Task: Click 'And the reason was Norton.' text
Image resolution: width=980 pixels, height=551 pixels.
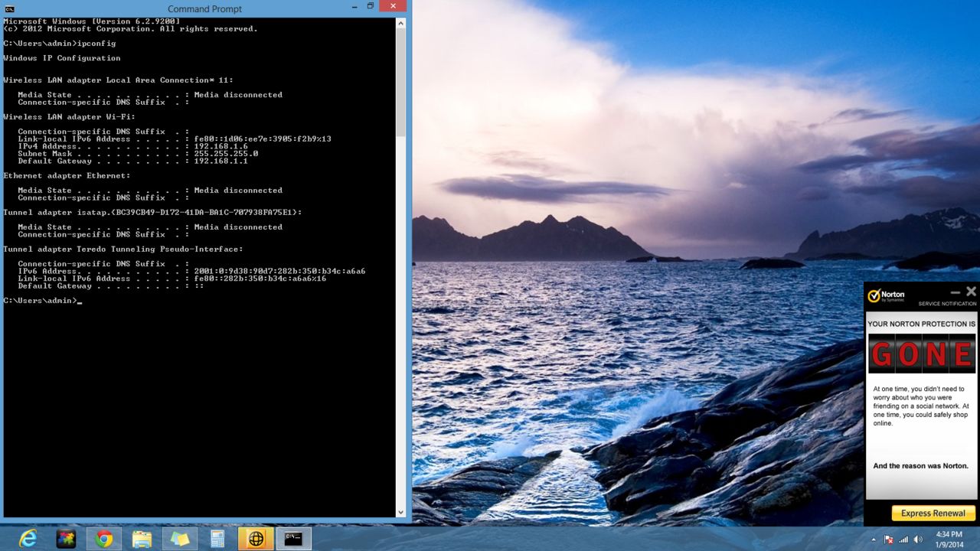Action: click(x=921, y=465)
